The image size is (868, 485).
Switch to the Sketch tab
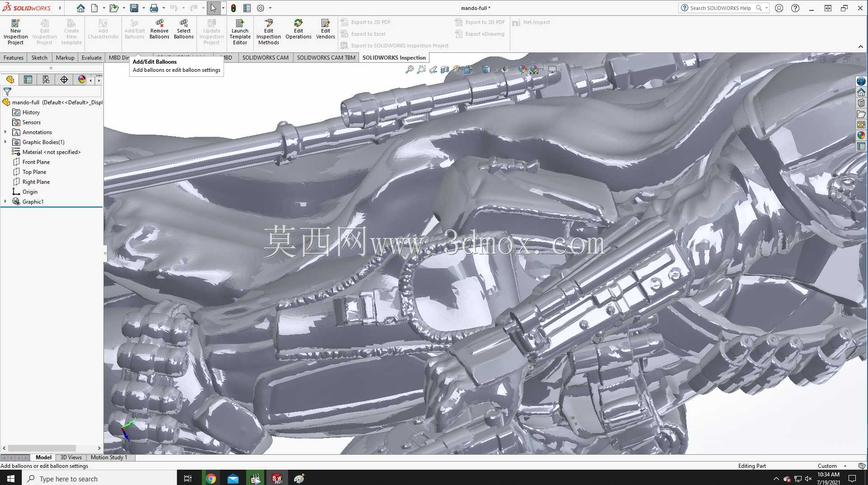pos(39,57)
